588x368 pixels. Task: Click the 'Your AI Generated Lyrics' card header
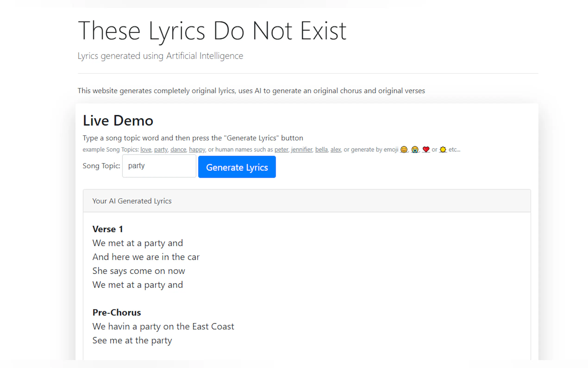pyautogui.click(x=132, y=201)
